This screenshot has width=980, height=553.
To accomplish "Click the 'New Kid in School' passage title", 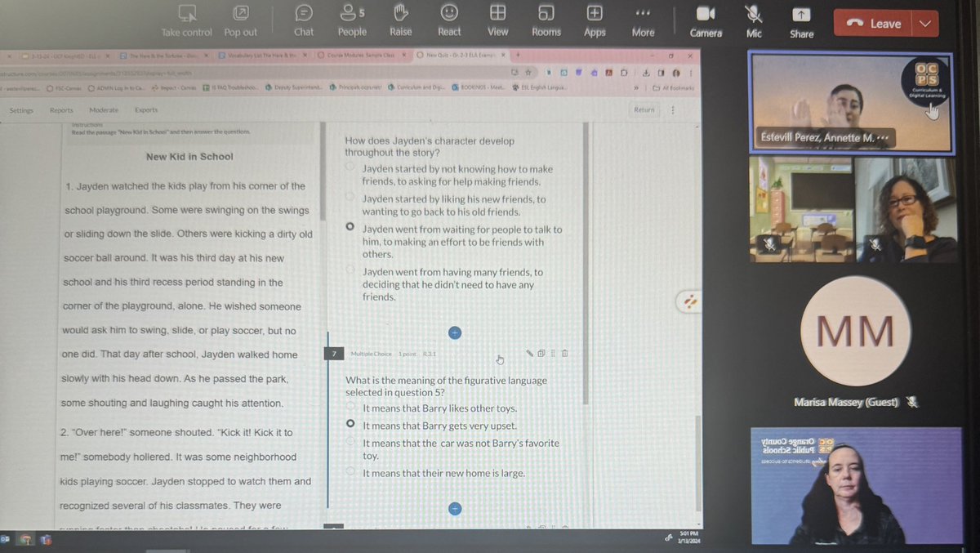I will click(189, 157).
